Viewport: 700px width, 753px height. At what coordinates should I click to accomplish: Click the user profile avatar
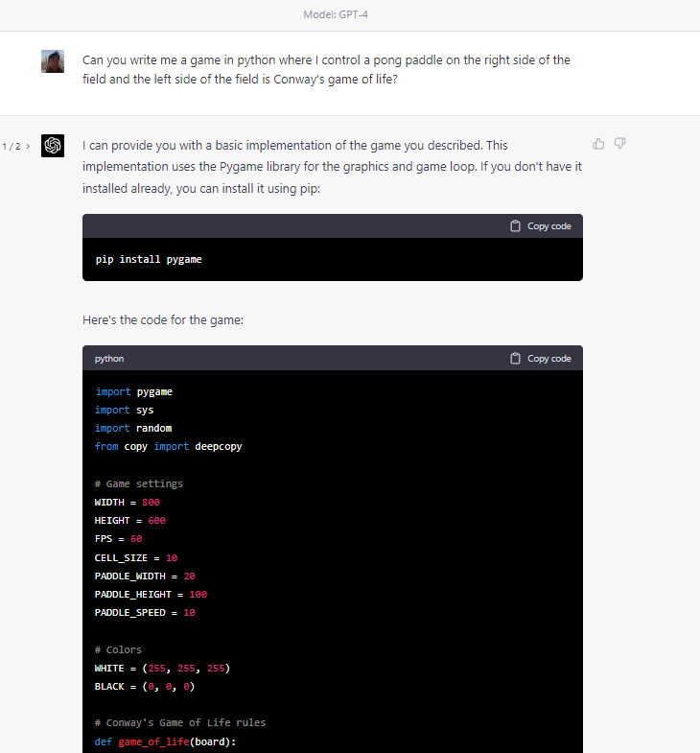point(53,61)
